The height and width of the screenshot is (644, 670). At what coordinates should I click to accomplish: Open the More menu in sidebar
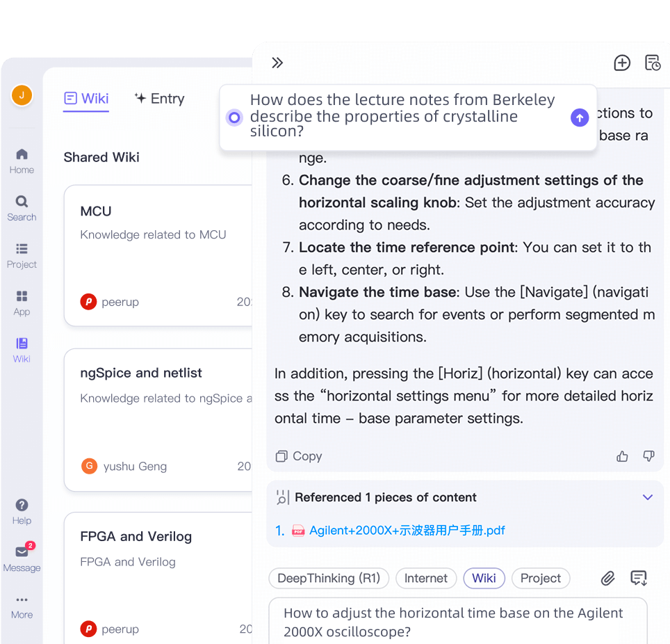[x=22, y=607]
